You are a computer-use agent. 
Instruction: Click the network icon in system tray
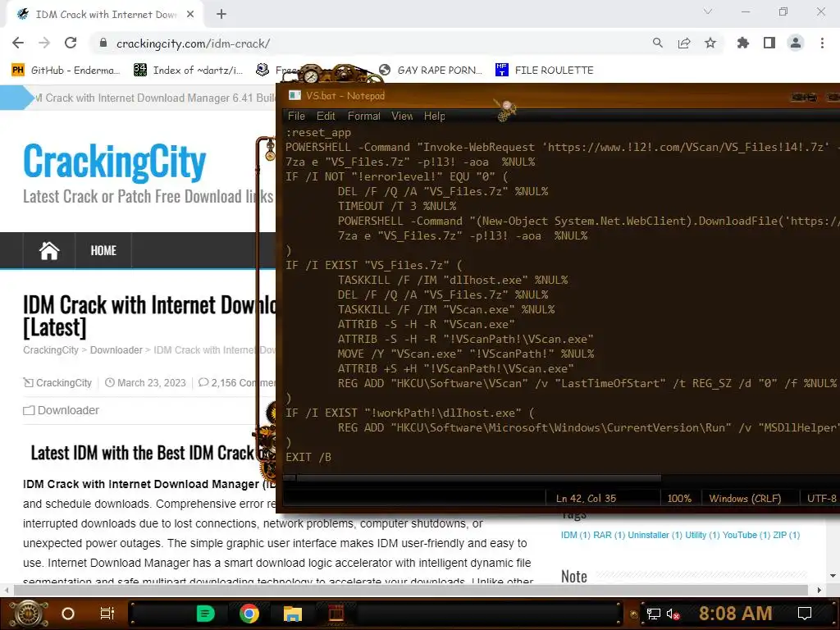click(654, 614)
